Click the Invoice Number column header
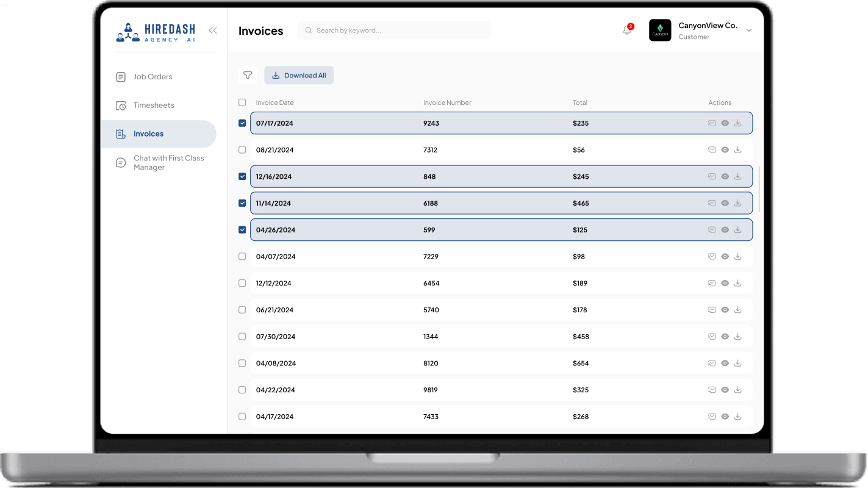 coord(447,102)
